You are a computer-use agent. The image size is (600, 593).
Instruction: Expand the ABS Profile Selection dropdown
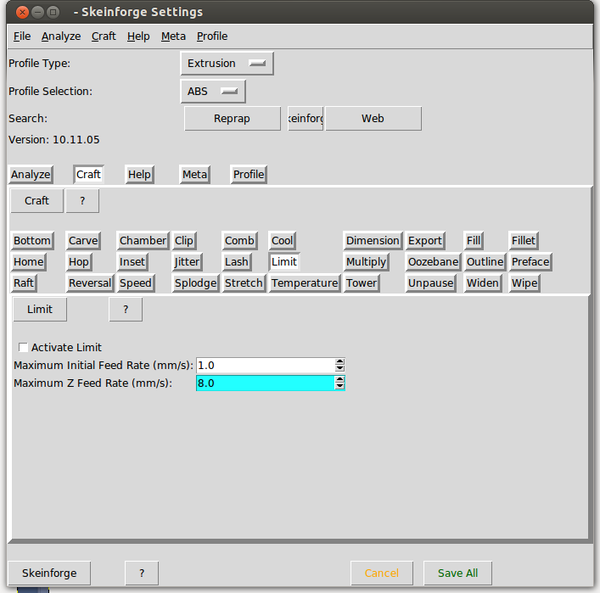(x=213, y=91)
